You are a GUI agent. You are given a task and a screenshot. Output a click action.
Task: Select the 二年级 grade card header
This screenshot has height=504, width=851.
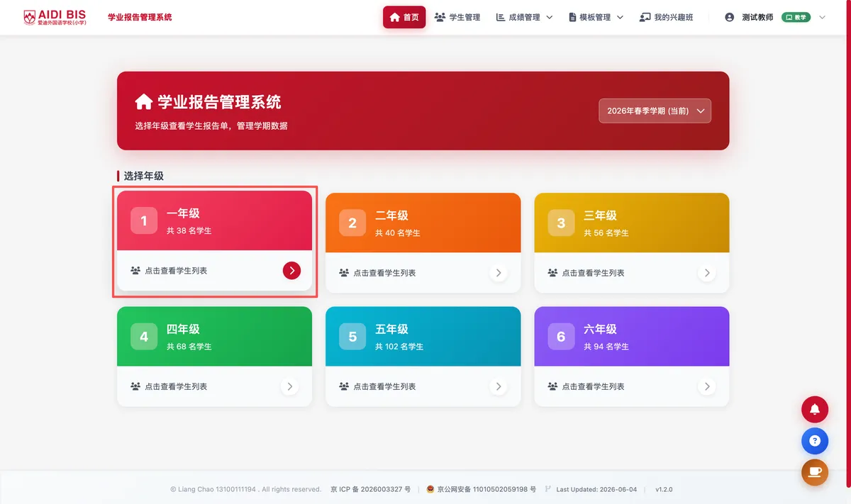click(x=423, y=223)
